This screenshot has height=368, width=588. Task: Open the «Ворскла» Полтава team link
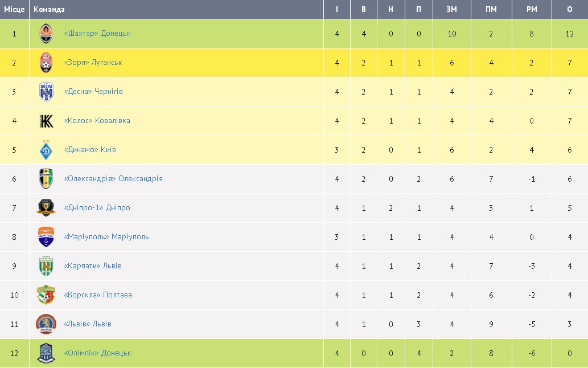(98, 295)
